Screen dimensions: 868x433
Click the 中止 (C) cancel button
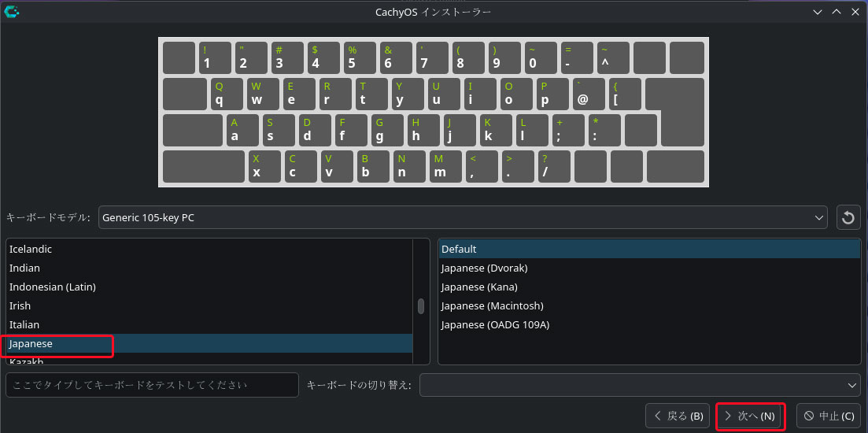828,416
